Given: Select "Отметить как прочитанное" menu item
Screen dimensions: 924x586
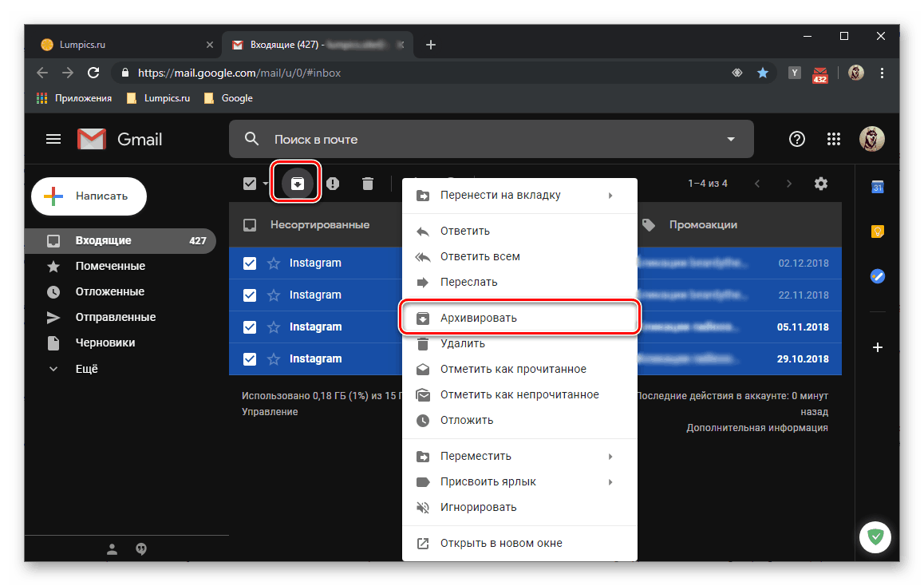Looking at the screenshot, I should 512,369.
